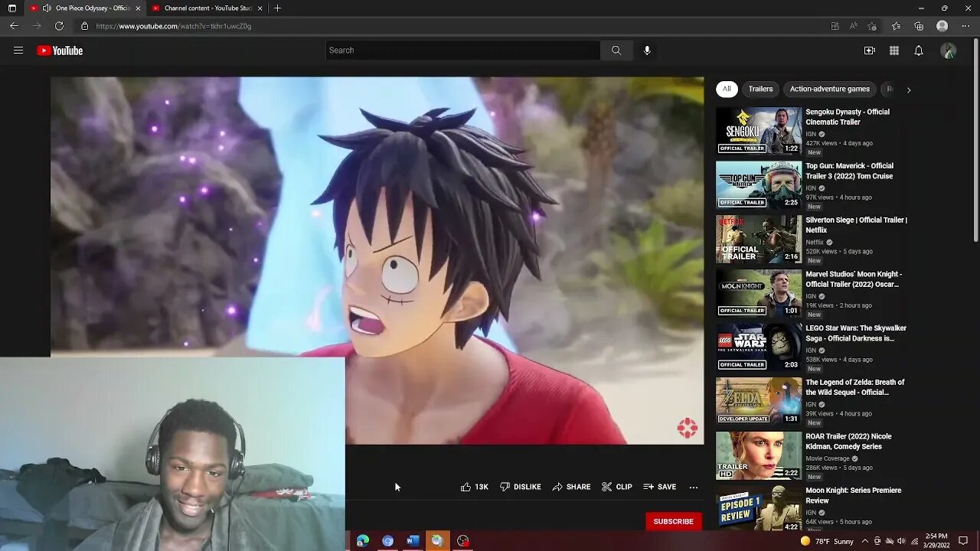The height and width of the screenshot is (551, 980).
Task: Open the YouTube account avatar menu
Action: 949,51
